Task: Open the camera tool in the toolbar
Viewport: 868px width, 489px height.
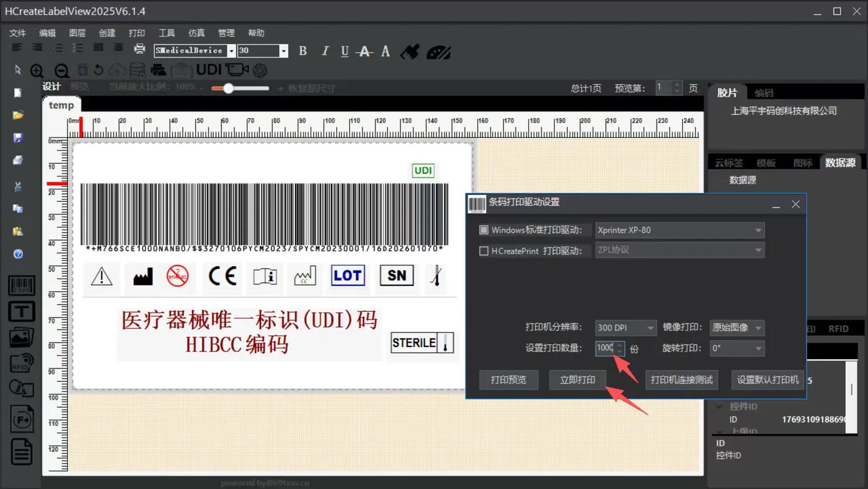Action: click(x=237, y=70)
